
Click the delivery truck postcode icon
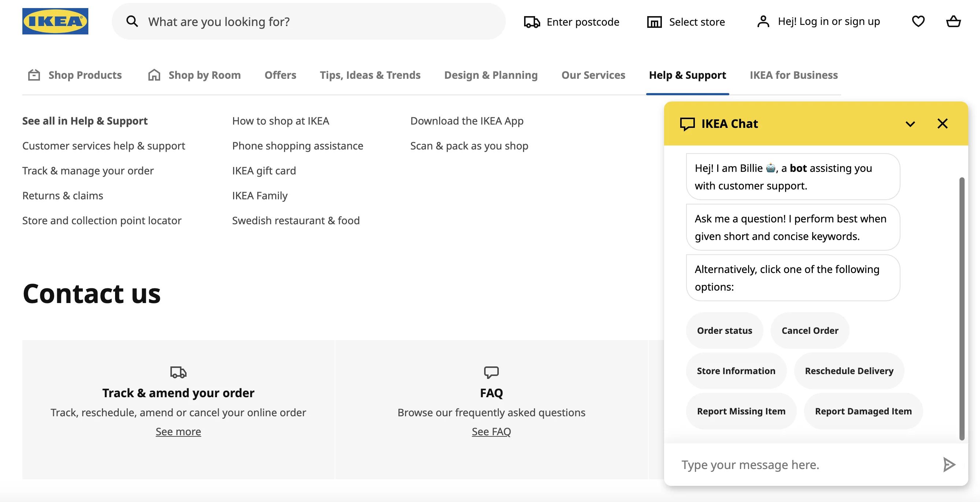(x=531, y=22)
